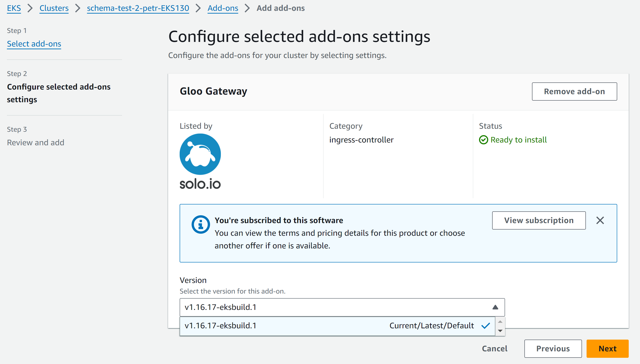640x364 pixels.
Task: Click the Version field label
Action: tap(193, 280)
